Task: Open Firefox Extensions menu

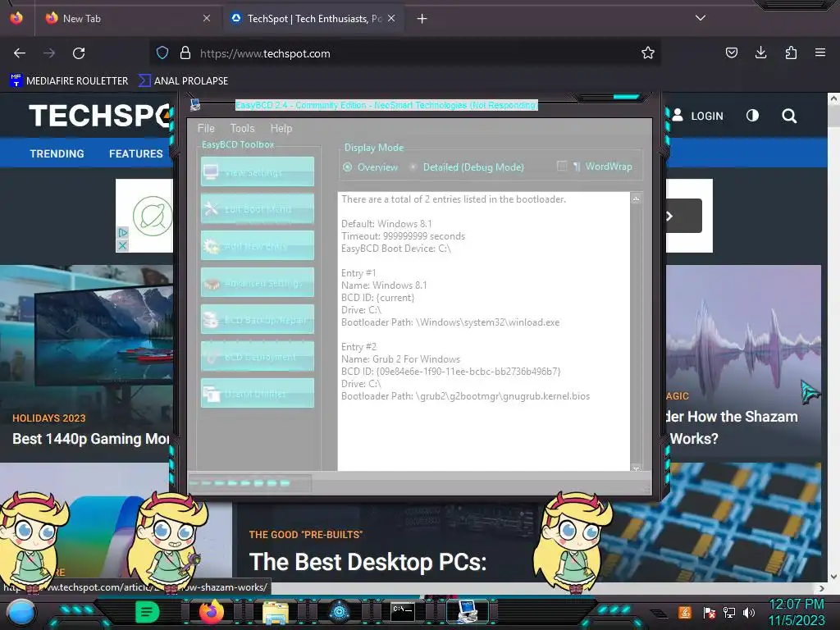Action: [x=791, y=52]
